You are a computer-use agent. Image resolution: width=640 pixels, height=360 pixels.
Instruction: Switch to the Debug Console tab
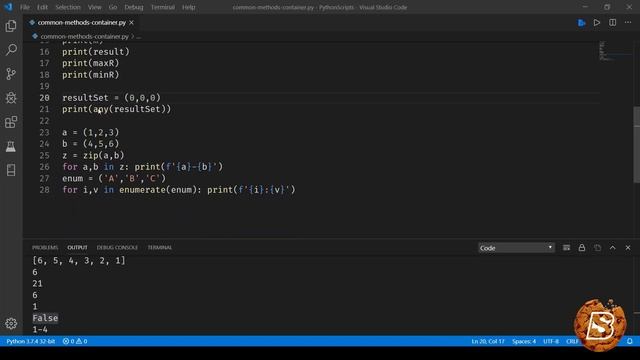click(x=117, y=248)
